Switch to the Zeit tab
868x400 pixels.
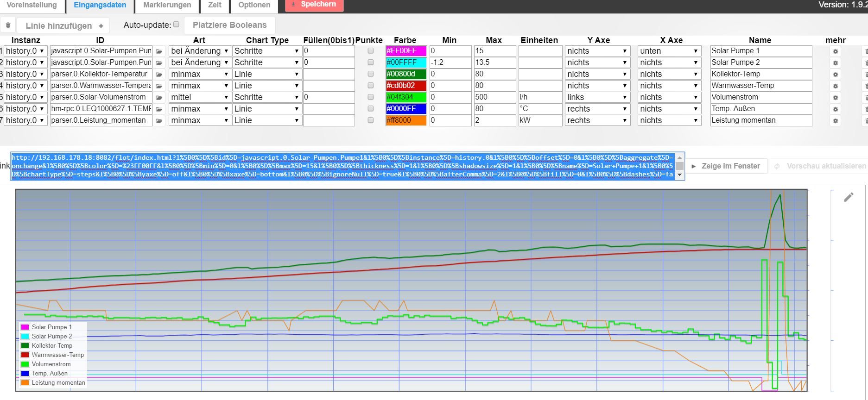click(215, 5)
